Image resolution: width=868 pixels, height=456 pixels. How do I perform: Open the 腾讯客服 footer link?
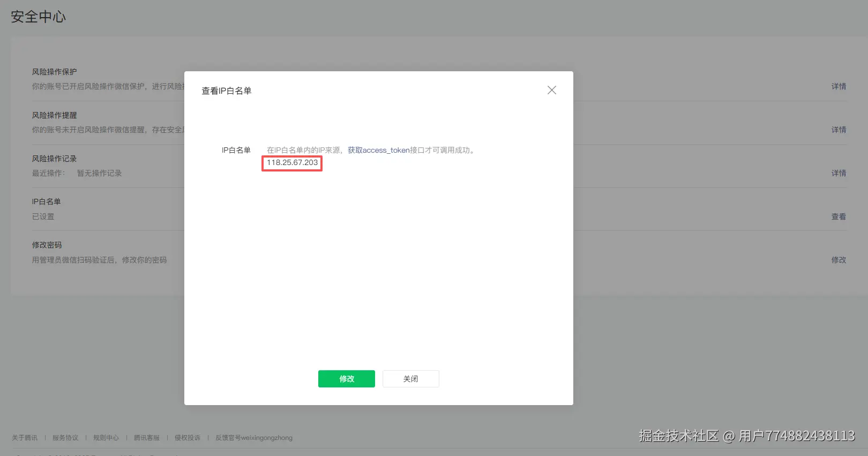147,438
